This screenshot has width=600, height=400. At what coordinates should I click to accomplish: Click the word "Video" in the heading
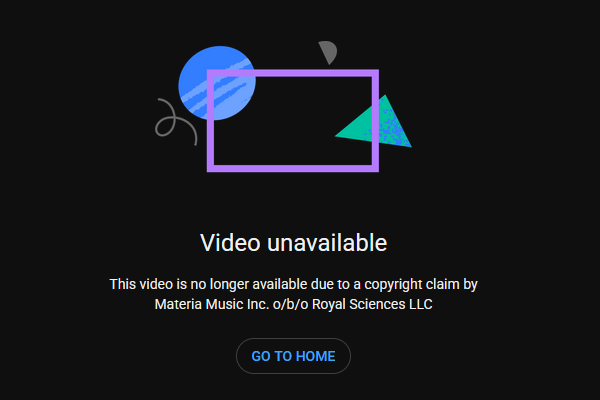point(230,243)
